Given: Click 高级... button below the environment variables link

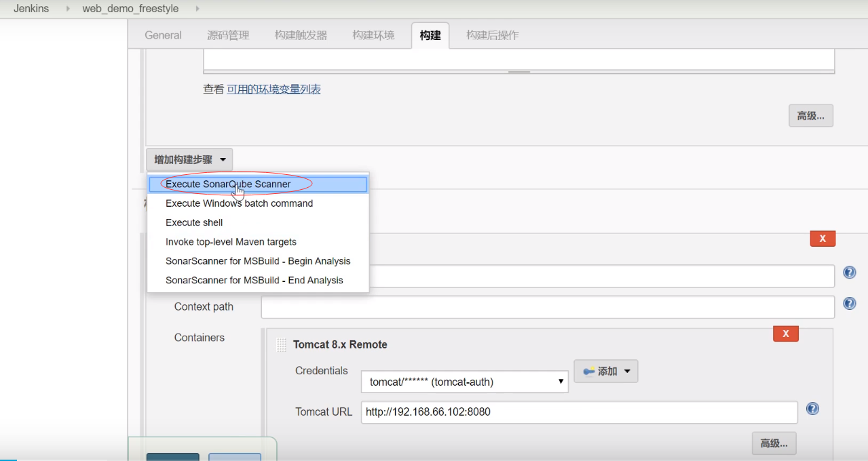Looking at the screenshot, I should (x=810, y=115).
